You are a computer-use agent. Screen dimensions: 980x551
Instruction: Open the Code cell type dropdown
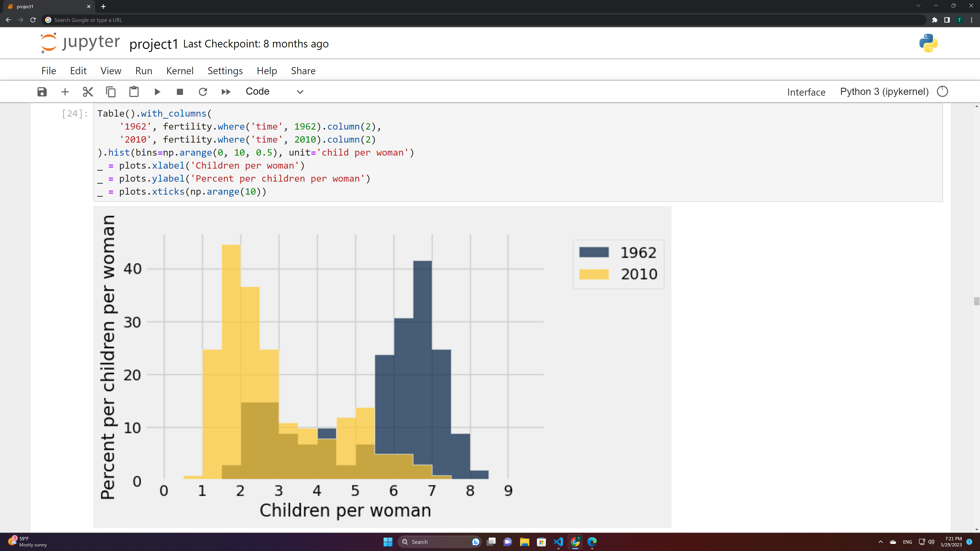[x=274, y=92]
